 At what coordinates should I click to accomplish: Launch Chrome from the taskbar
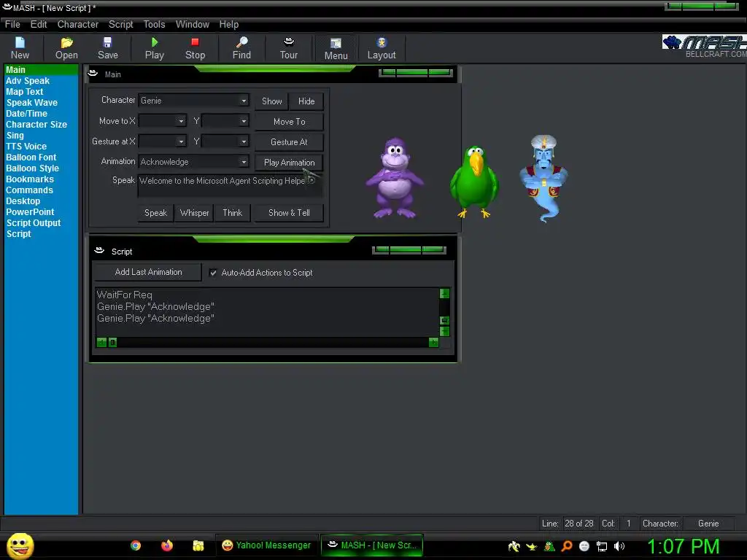coord(136,545)
